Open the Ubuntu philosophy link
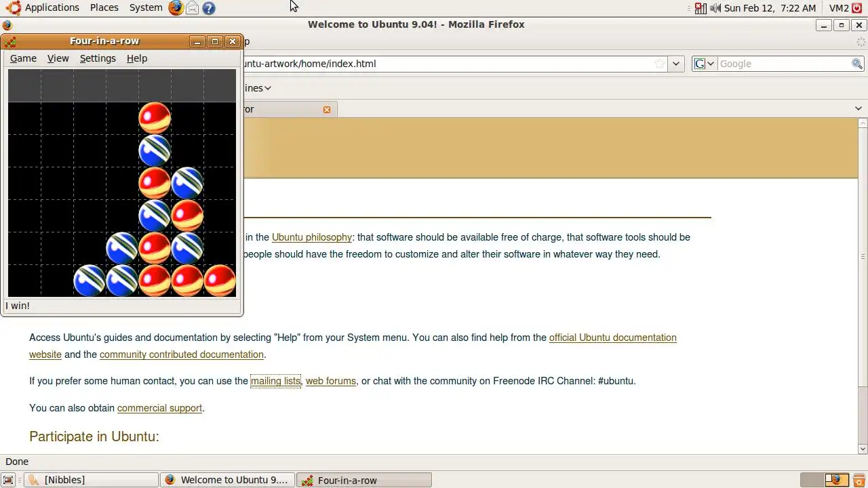 click(312, 237)
